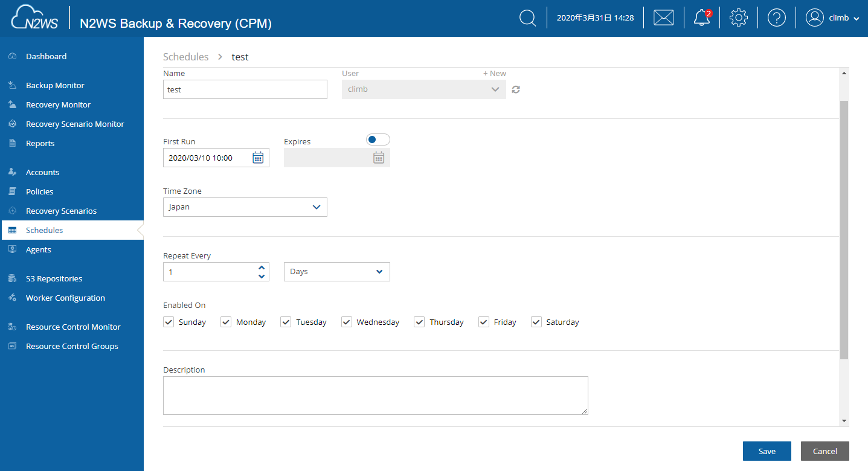Open Worker Configuration page

65,298
